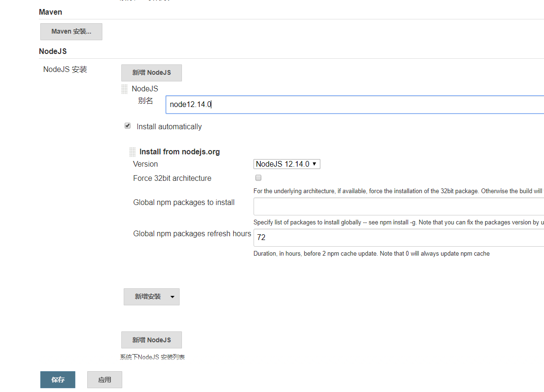Click the NodeJS section heading
Screen dimensions: 544x392
point(53,51)
